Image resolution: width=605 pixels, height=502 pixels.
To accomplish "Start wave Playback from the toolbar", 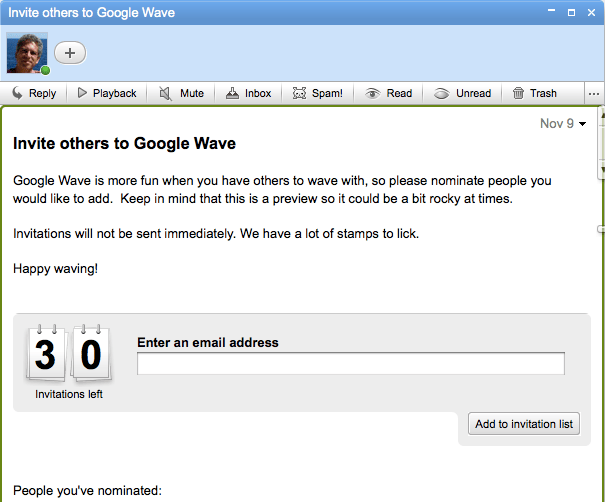I will pos(106,93).
